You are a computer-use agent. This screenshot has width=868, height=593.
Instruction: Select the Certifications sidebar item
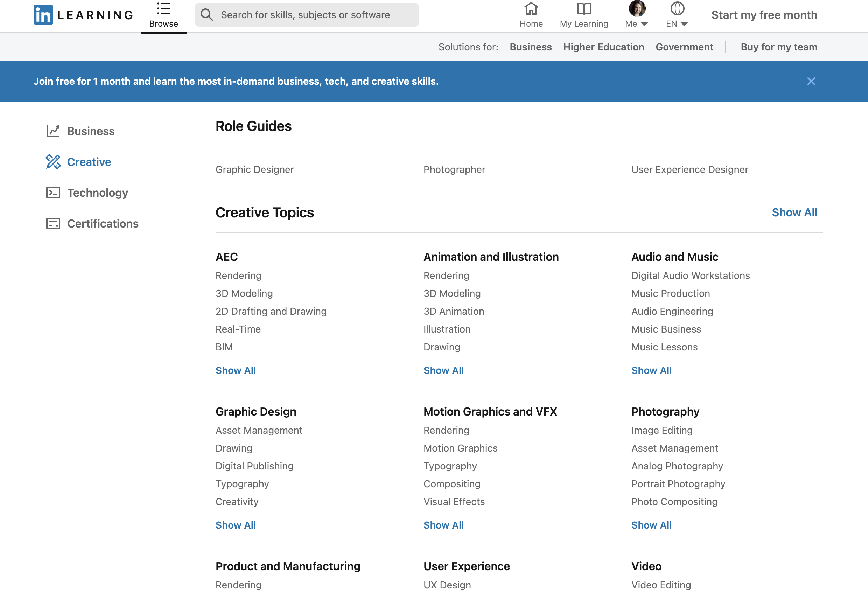pyautogui.click(x=103, y=224)
